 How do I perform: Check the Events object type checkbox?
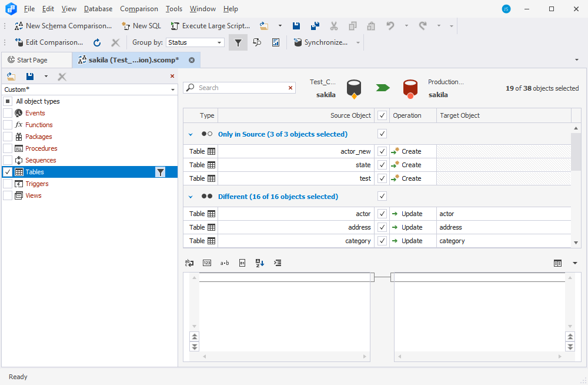tap(8, 113)
